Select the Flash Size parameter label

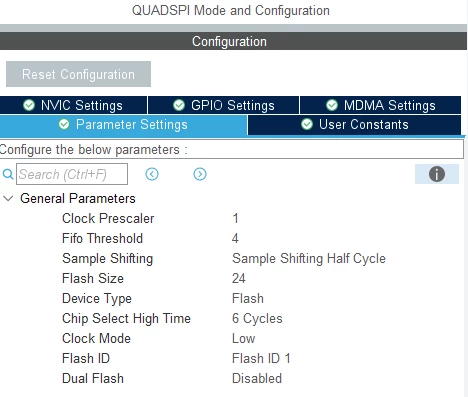pos(93,279)
